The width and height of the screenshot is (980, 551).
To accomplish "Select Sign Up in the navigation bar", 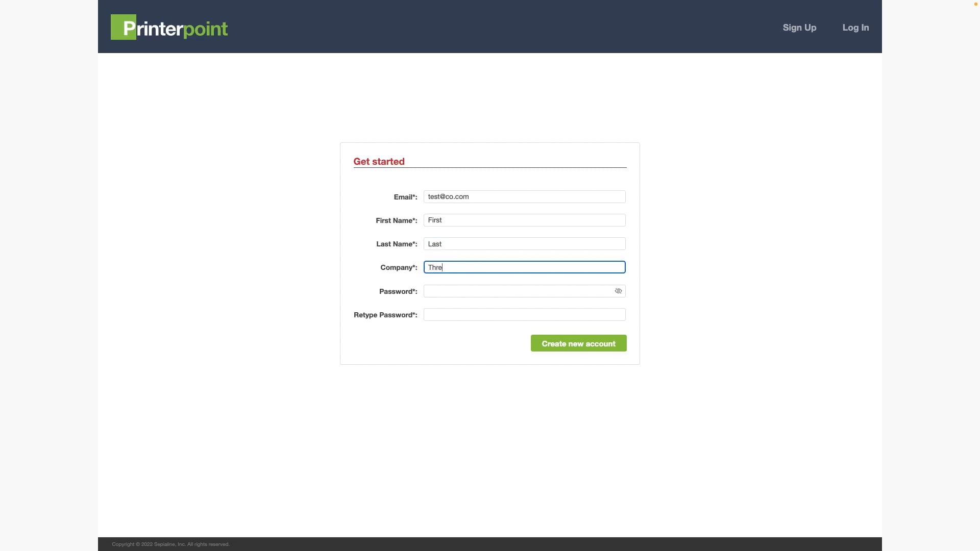I will (799, 28).
